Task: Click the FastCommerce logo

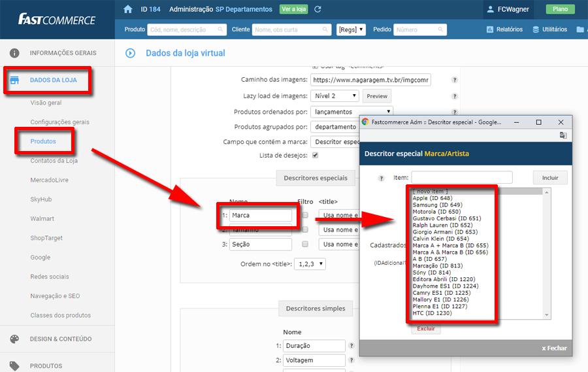Action: click(x=57, y=19)
